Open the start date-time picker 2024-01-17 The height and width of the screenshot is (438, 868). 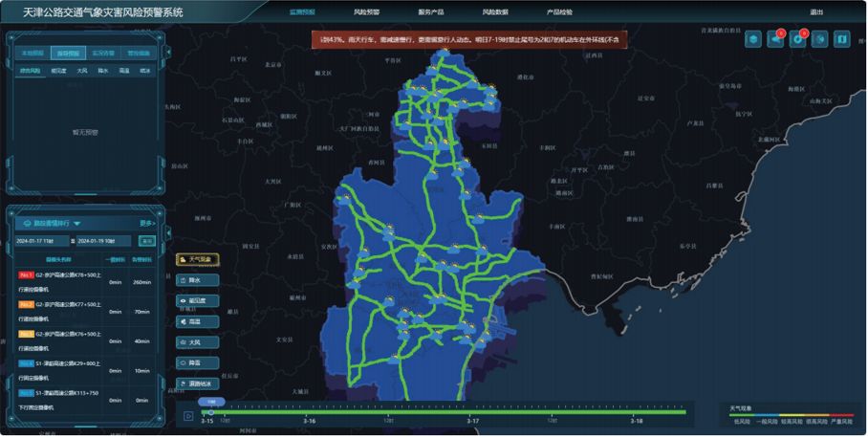(42, 241)
